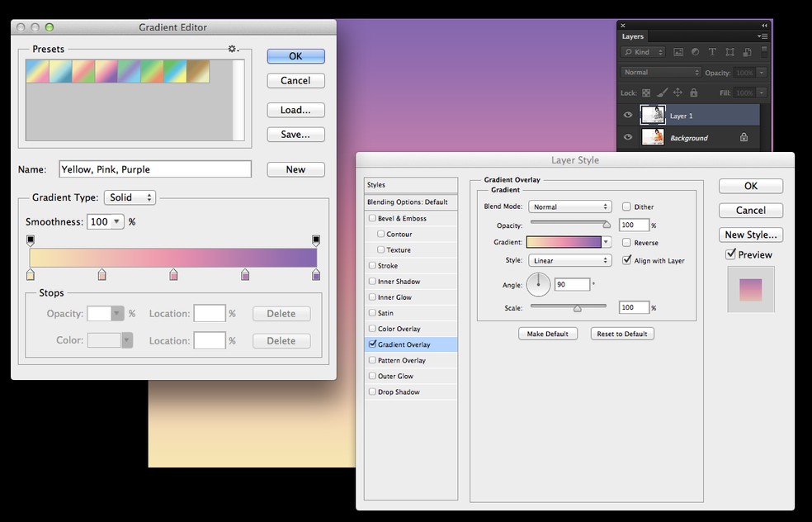Open the Layers Opacity dropdown arrow
Image resolution: width=812 pixels, height=522 pixels.
point(761,73)
